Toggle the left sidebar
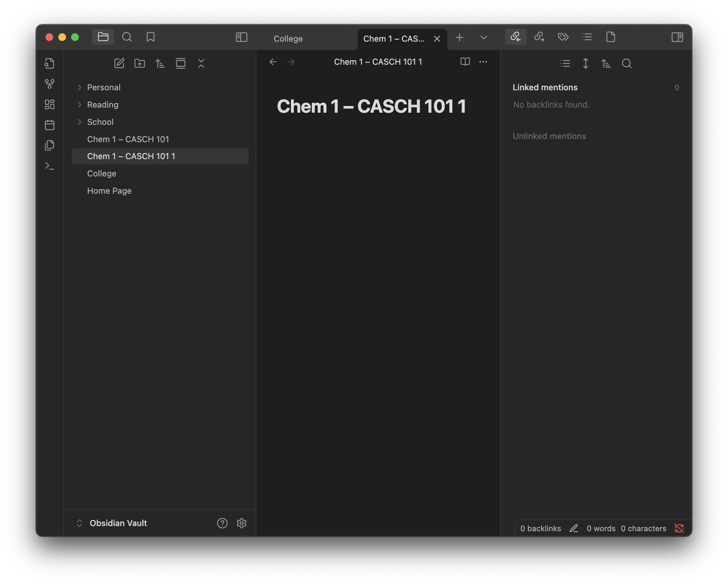This screenshot has width=728, height=584. (241, 37)
